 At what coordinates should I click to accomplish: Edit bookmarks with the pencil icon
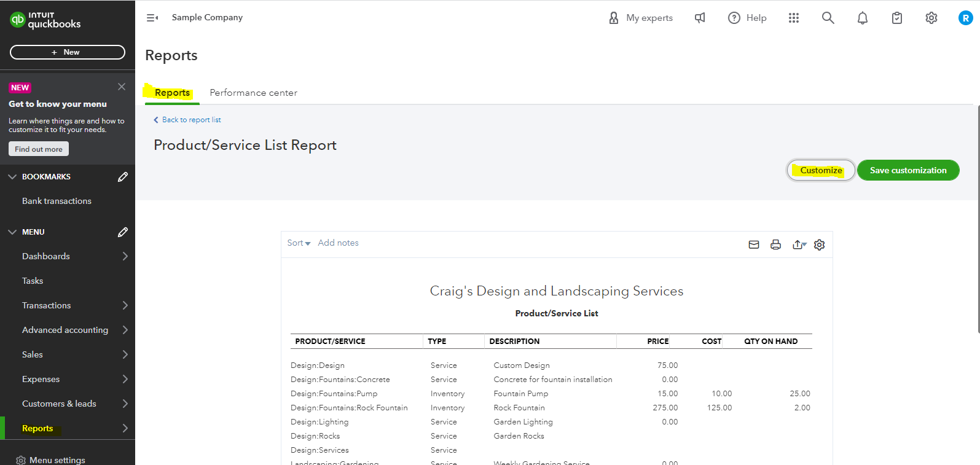coord(123,177)
